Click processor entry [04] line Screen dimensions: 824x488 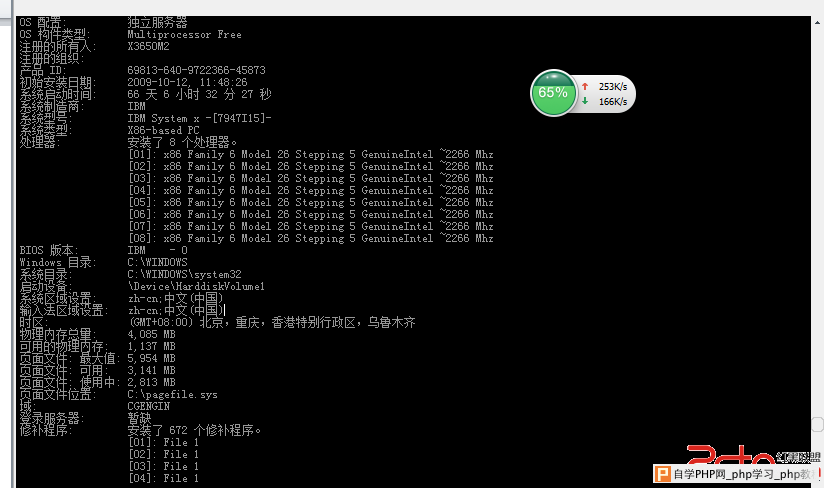tap(311, 191)
